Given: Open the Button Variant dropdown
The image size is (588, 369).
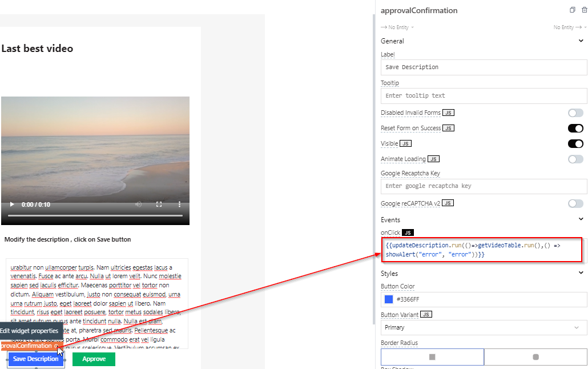Looking at the screenshot, I should click(x=484, y=327).
